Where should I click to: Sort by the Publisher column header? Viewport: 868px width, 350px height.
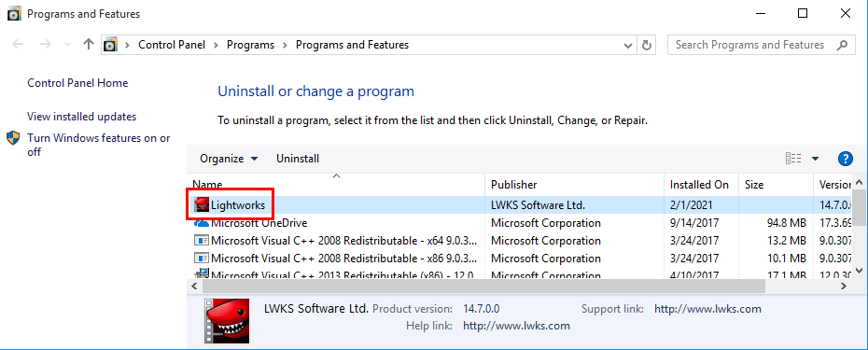coord(575,185)
